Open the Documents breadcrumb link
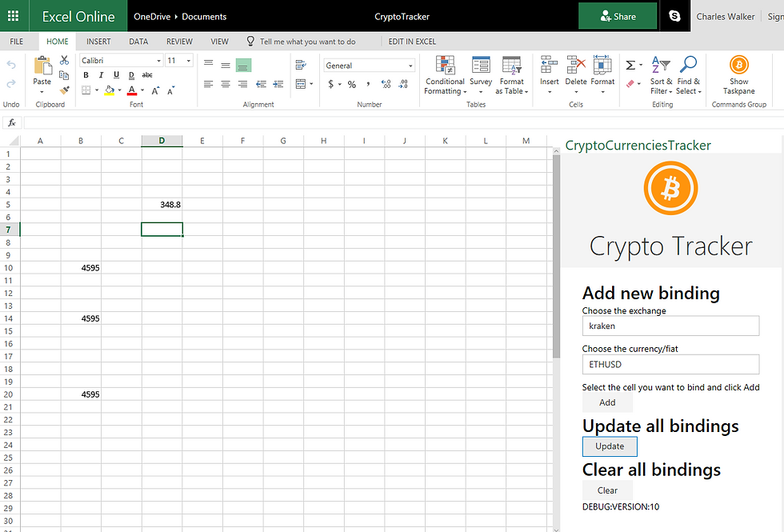This screenshot has height=532, width=784. click(204, 17)
